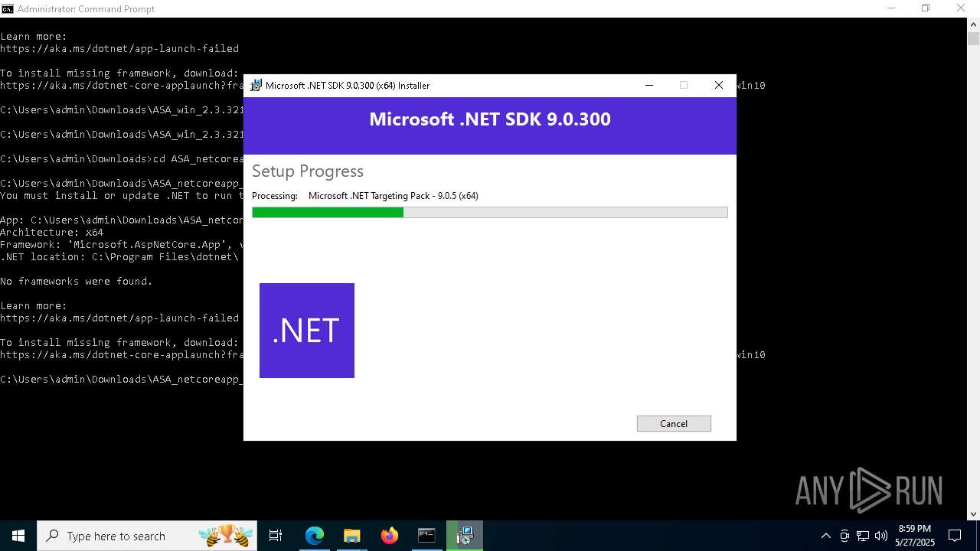The width and height of the screenshot is (980, 551).
Task: Click the installer title bar icon
Action: tap(256, 86)
